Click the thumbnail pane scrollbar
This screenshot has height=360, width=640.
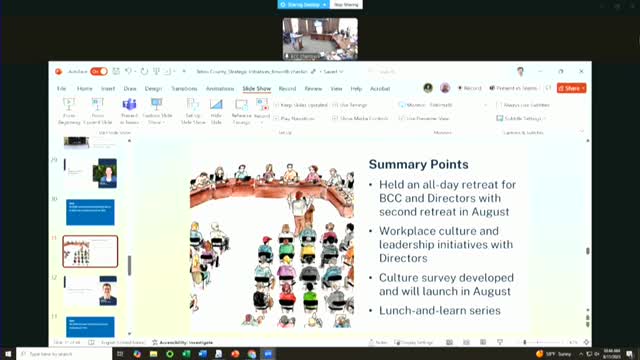[129, 265]
